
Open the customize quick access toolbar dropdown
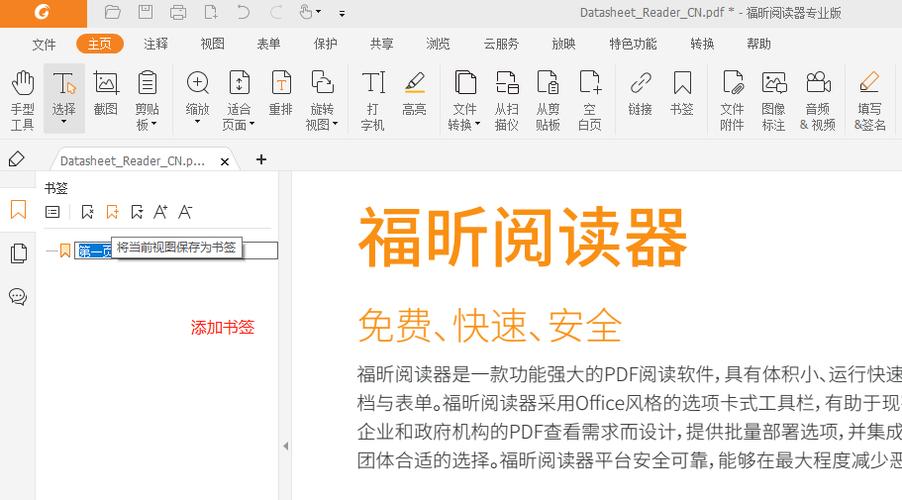tap(342, 13)
